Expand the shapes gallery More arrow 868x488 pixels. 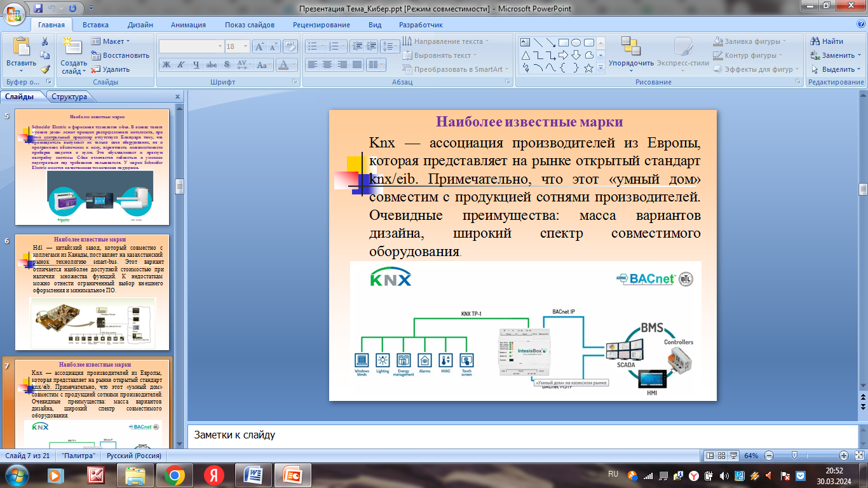point(601,68)
